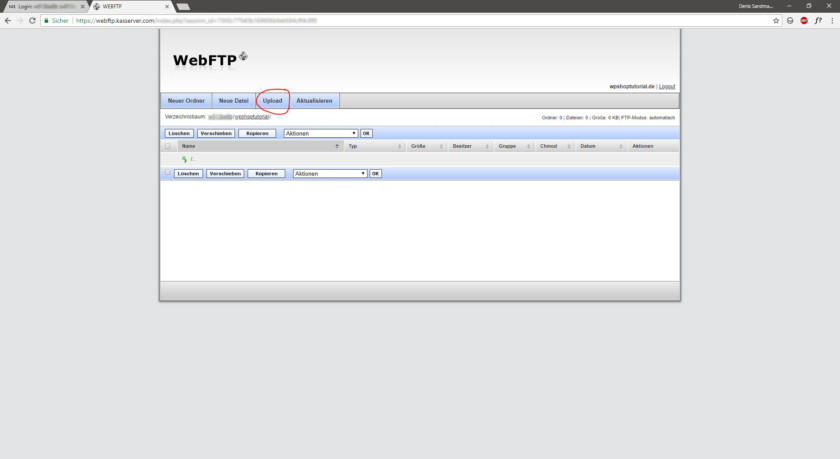Sort by Name using the column sort arrow
This screenshot has width=840, height=459.
[x=337, y=146]
